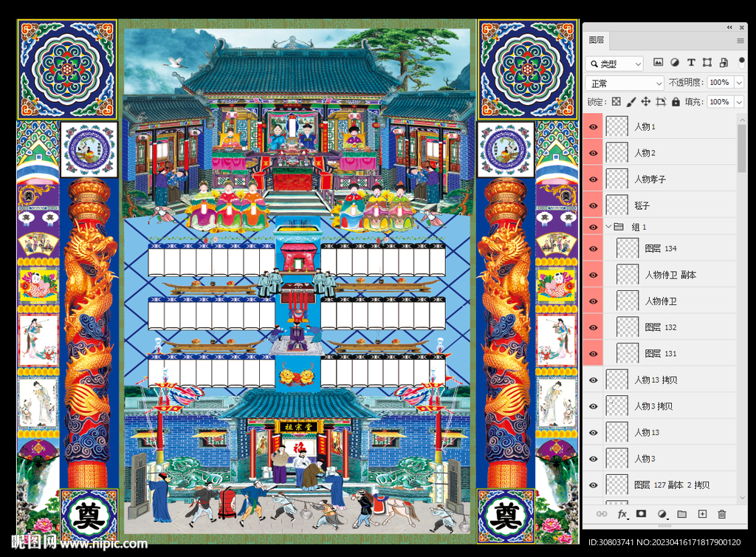Hide the 图层 132 layer

[593, 327]
